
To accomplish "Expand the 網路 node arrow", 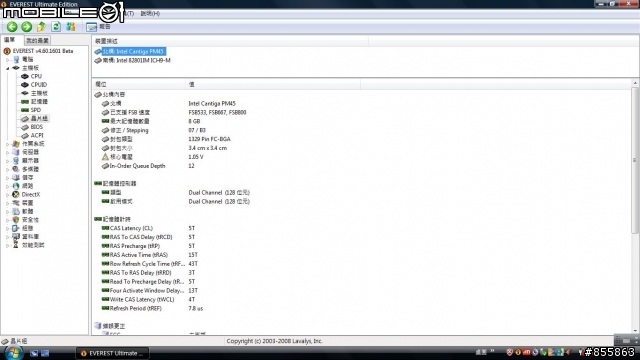I will [x=7, y=186].
